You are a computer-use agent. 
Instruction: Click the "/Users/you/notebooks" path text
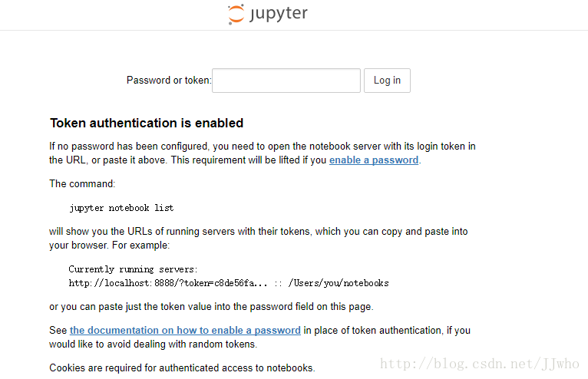click(x=339, y=283)
